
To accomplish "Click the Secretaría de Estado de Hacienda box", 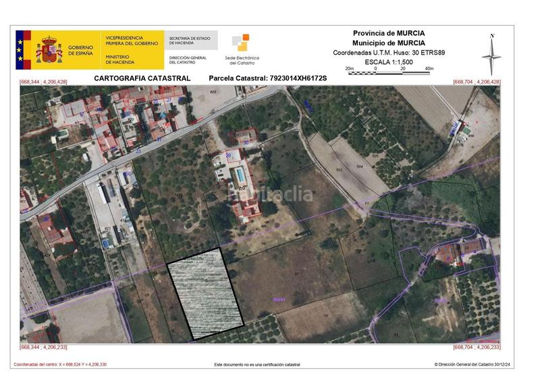I will (191, 40).
